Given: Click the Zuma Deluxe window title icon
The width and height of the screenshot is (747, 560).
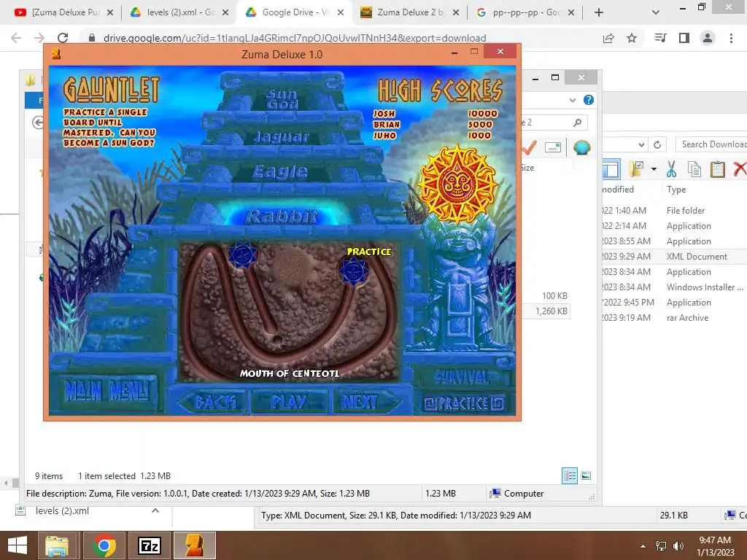Looking at the screenshot, I should (56, 54).
